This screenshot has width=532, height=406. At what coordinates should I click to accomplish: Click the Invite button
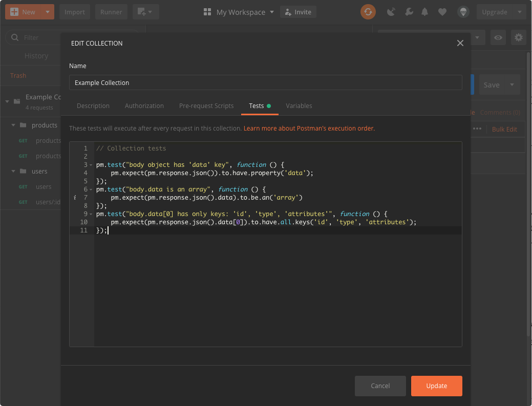tap(298, 12)
